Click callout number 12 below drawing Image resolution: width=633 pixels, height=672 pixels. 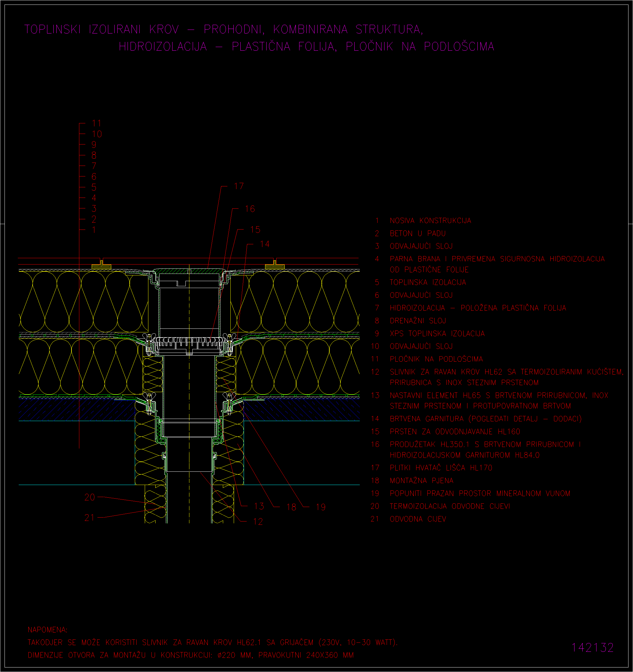pyautogui.click(x=258, y=521)
